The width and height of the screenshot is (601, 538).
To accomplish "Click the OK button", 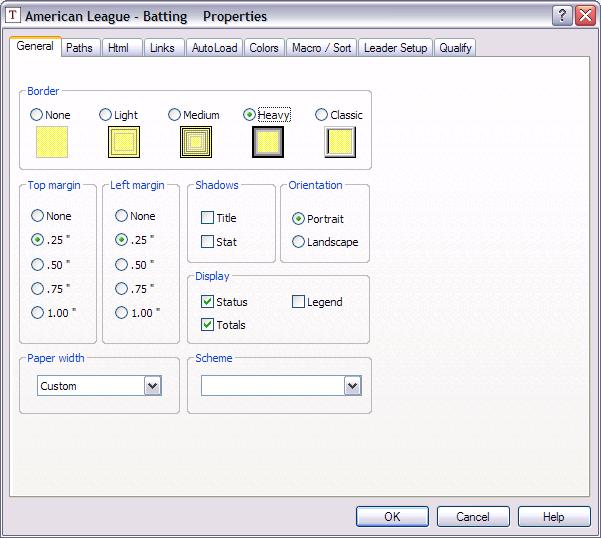I will 392,517.
